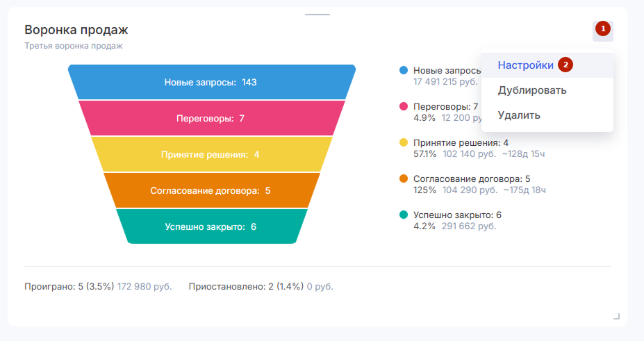This screenshot has height=341, width=644.
Task: Select the orange Согласование договора funnel segment
Action: point(211,190)
